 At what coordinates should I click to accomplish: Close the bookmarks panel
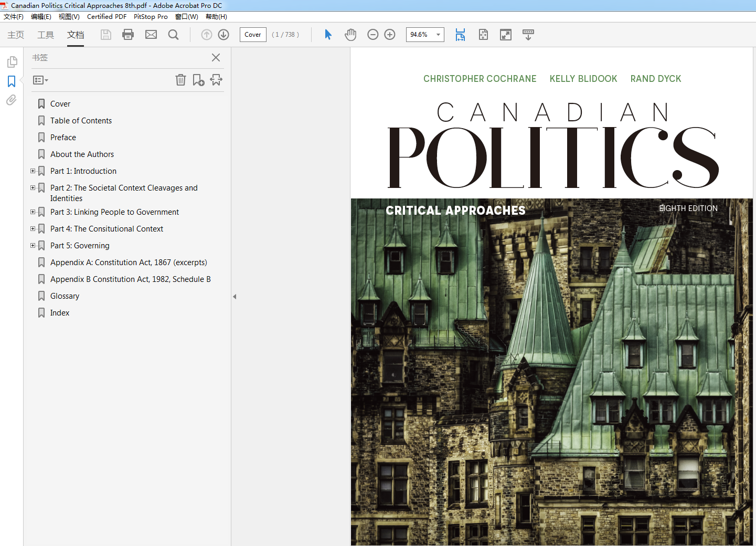click(216, 57)
